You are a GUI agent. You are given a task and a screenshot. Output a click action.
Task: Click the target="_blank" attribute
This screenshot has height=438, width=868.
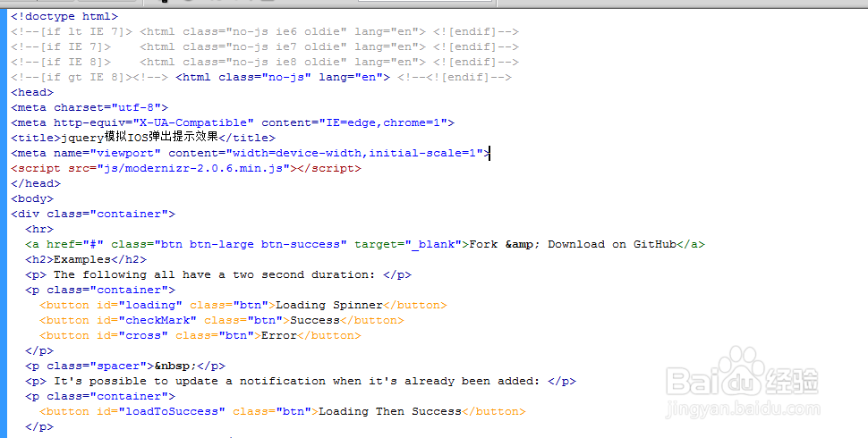pos(408,244)
